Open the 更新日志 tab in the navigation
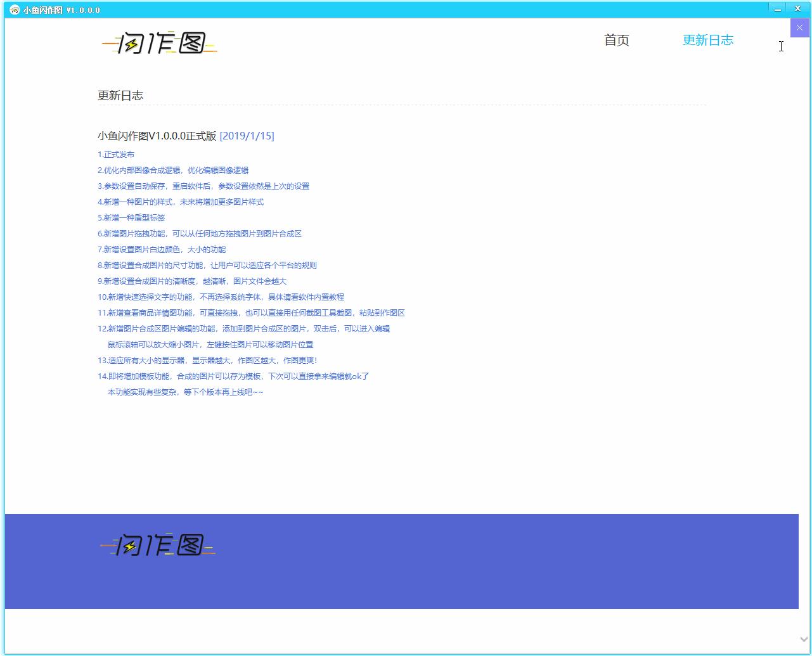812x656 pixels. (x=707, y=40)
